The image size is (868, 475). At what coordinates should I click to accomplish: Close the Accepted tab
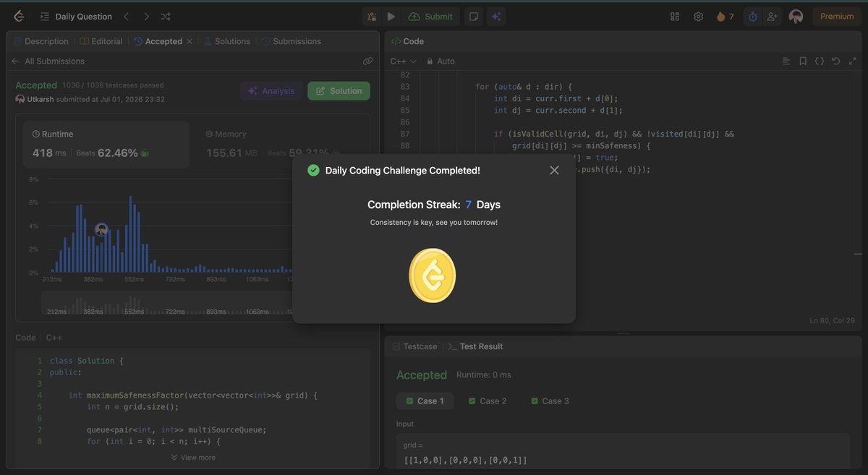pos(190,41)
